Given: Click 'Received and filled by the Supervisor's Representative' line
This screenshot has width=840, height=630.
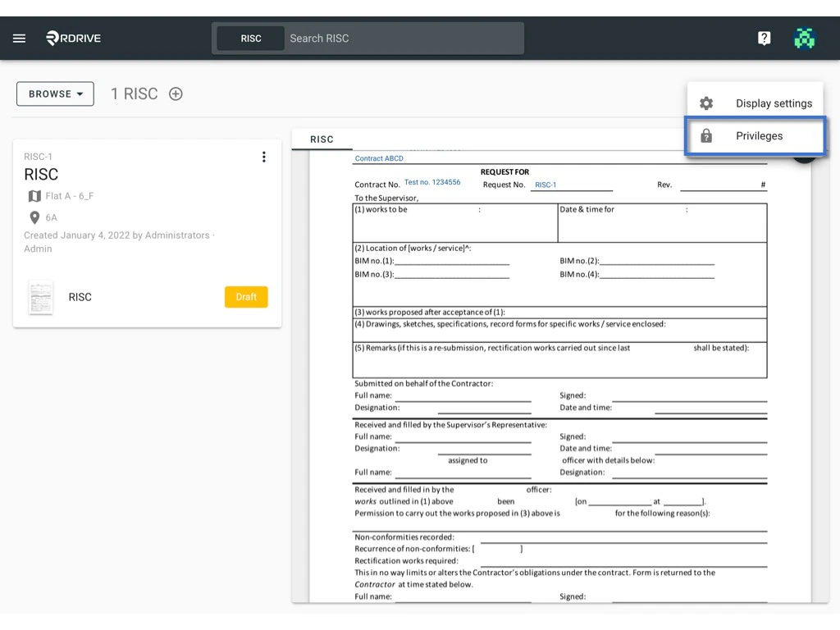Looking at the screenshot, I should pyautogui.click(x=450, y=425).
